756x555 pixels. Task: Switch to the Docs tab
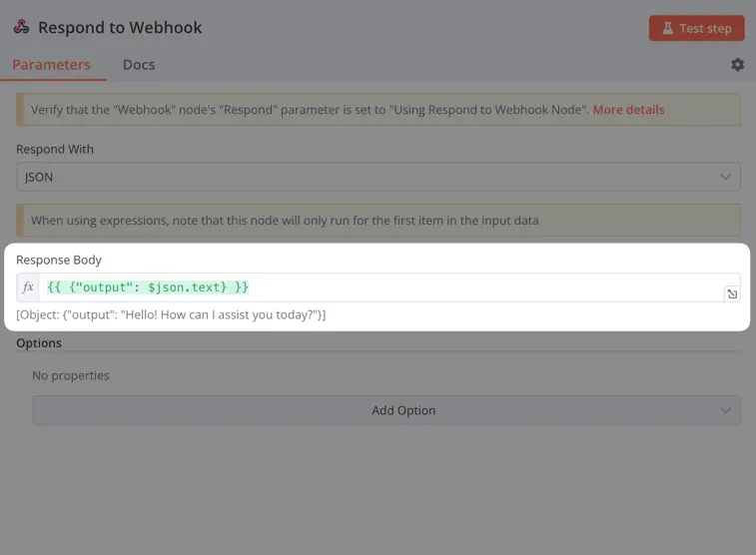139,65
